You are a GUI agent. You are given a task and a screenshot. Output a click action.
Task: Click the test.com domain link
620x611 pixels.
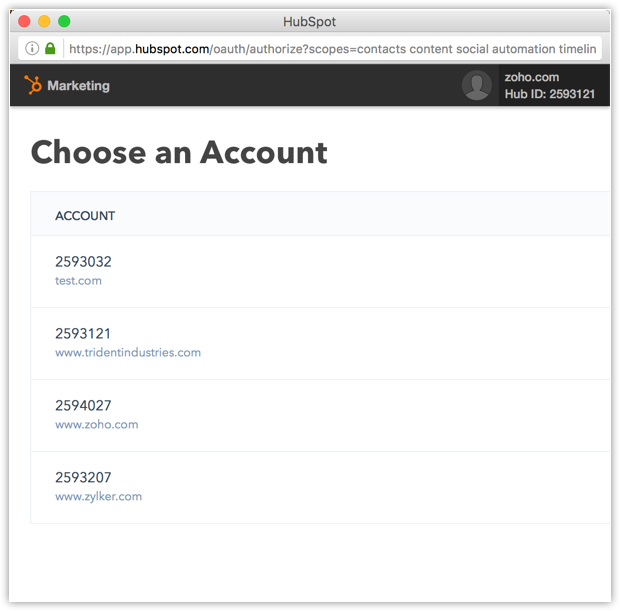78,281
